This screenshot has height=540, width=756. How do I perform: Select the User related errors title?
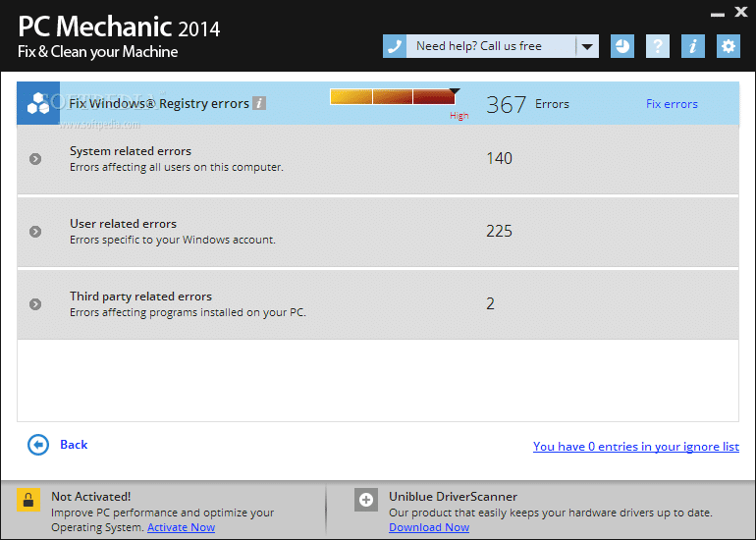pos(123,224)
